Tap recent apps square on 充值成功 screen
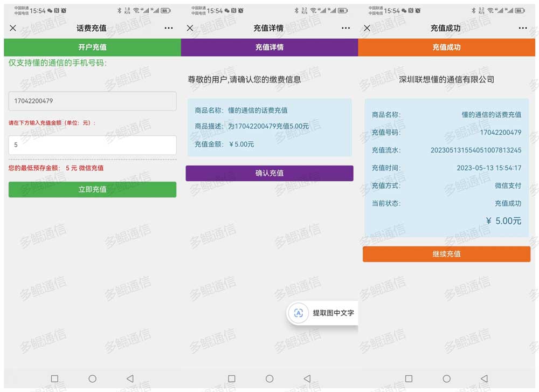Image resolution: width=539 pixels, height=392 pixels. point(409,379)
